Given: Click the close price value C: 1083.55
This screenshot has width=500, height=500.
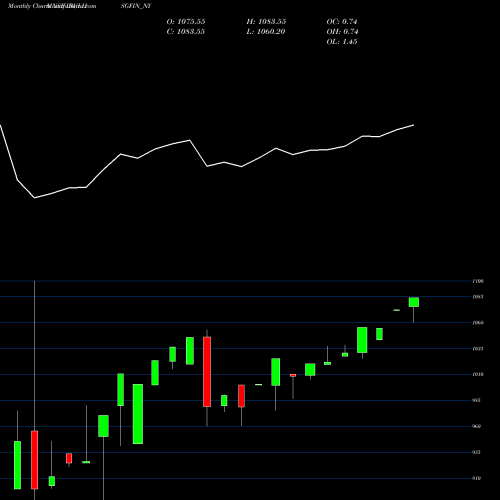Looking at the screenshot, I should [185, 32].
